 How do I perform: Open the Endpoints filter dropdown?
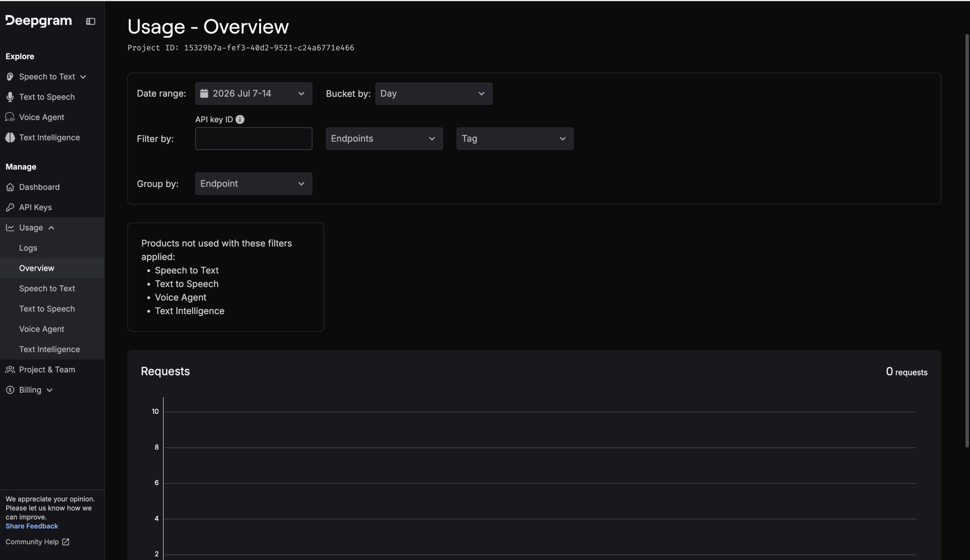coord(384,138)
